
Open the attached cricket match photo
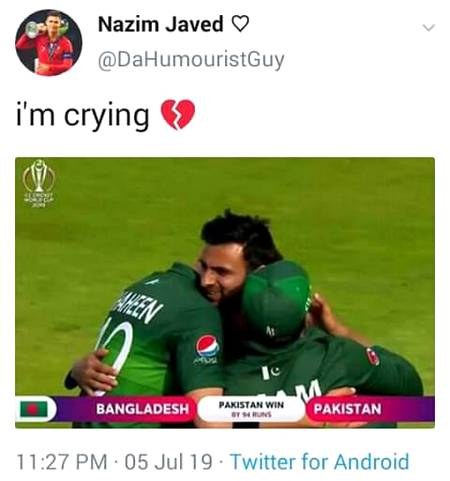(225, 292)
